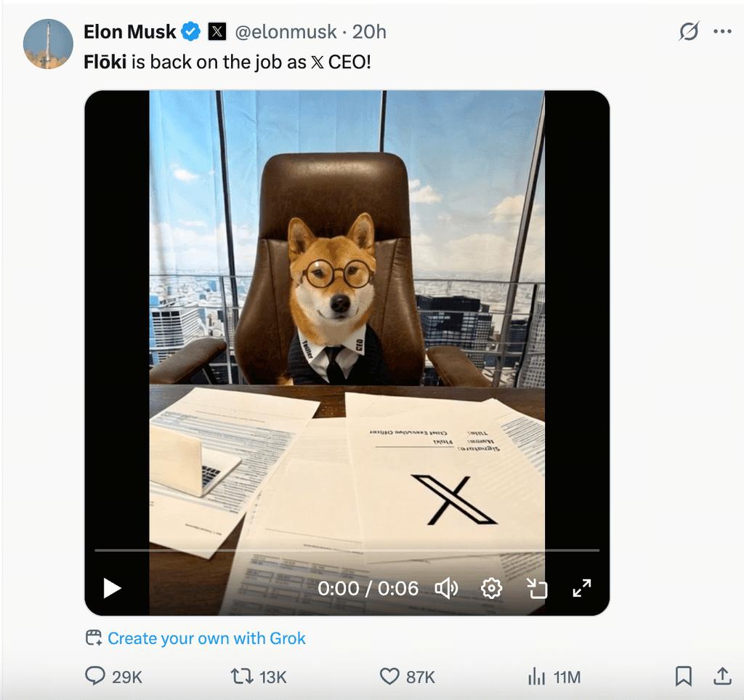
Task: Mute the video with the volume toggle
Action: pos(447,590)
